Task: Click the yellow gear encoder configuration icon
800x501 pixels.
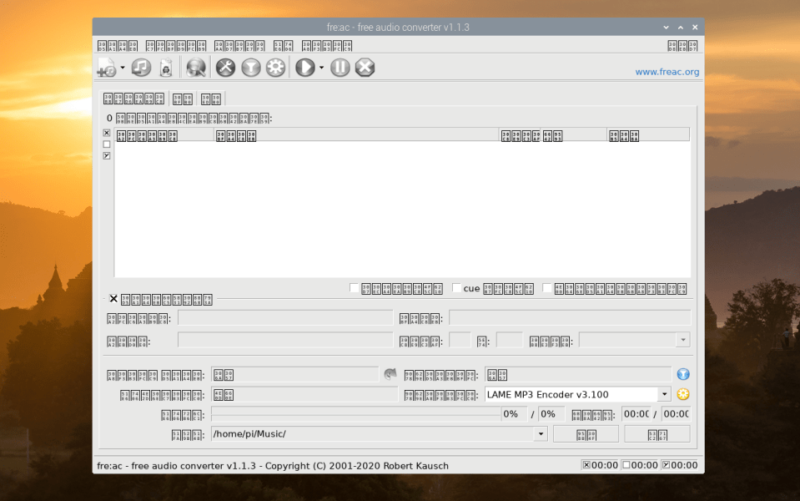Action: point(683,394)
